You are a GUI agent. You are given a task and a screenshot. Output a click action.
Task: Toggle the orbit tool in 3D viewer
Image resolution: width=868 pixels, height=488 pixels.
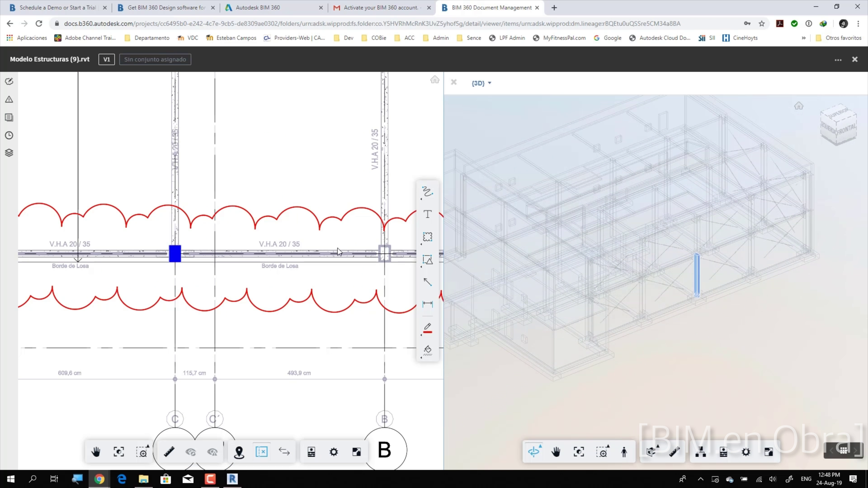tap(534, 452)
